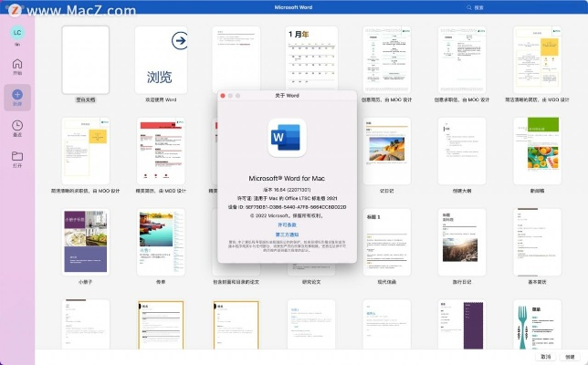Click the version line 版本 16.64
Viewport: 588px width, 365px height.
287,190
